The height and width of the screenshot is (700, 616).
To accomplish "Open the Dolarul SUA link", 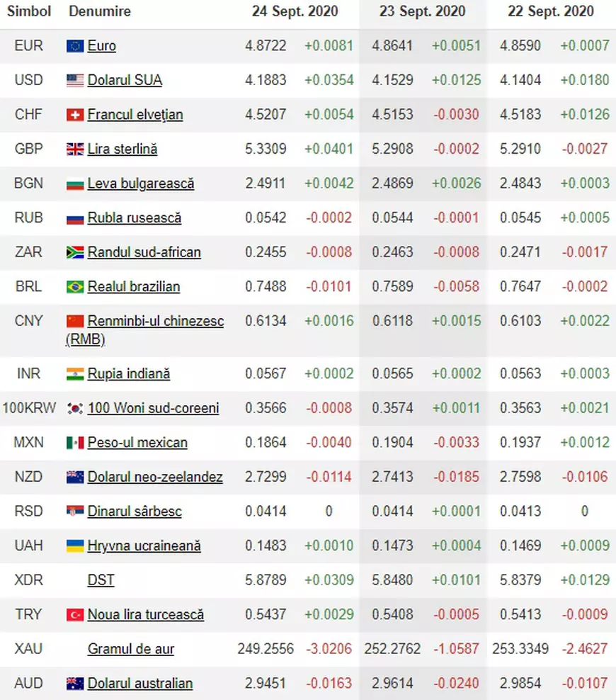I will [x=125, y=80].
